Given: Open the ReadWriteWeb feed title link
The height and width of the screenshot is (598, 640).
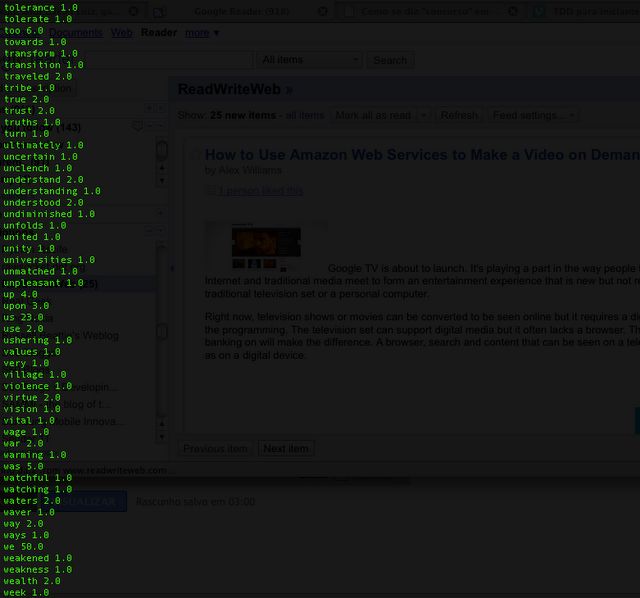Looking at the screenshot, I should pos(235,89).
